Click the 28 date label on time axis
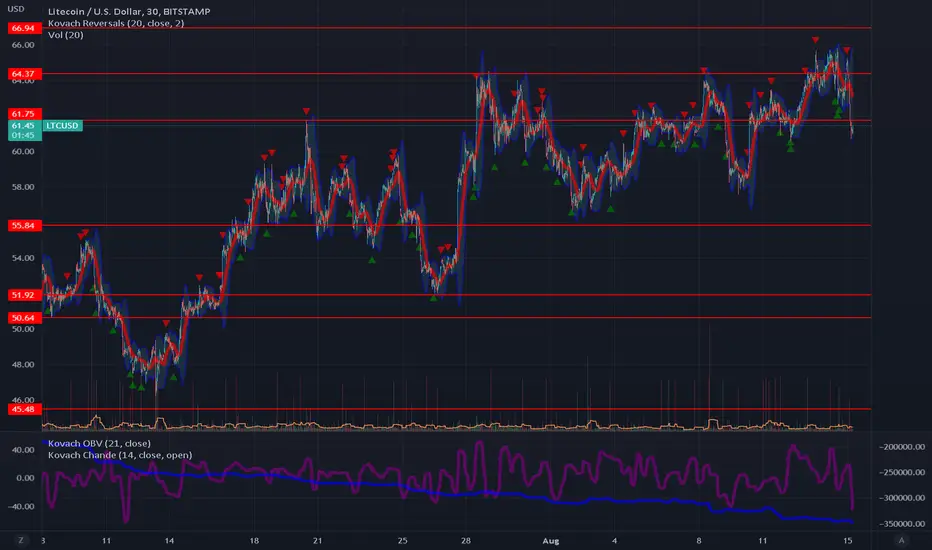The width and height of the screenshot is (932, 550). coord(465,540)
